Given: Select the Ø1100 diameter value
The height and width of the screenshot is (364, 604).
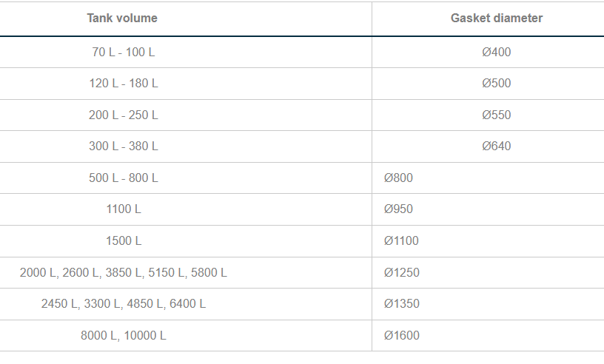Looking at the screenshot, I should [401, 241].
